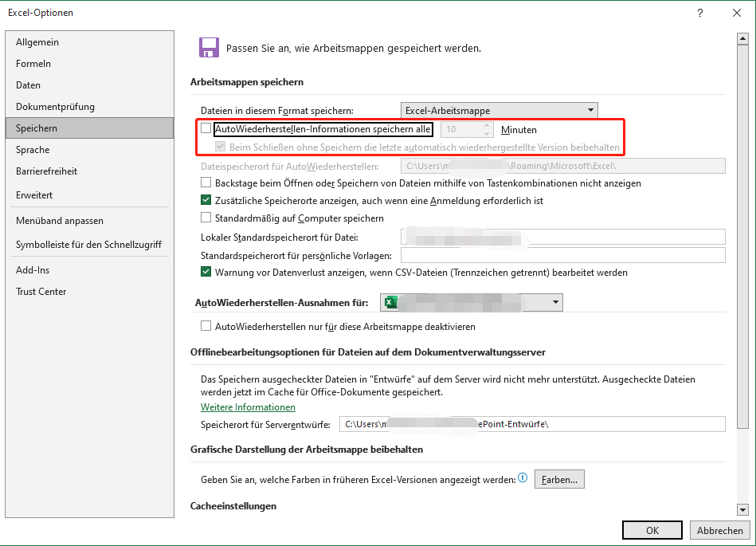
Task: Click the floppy disk save icon
Action: pos(209,47)
